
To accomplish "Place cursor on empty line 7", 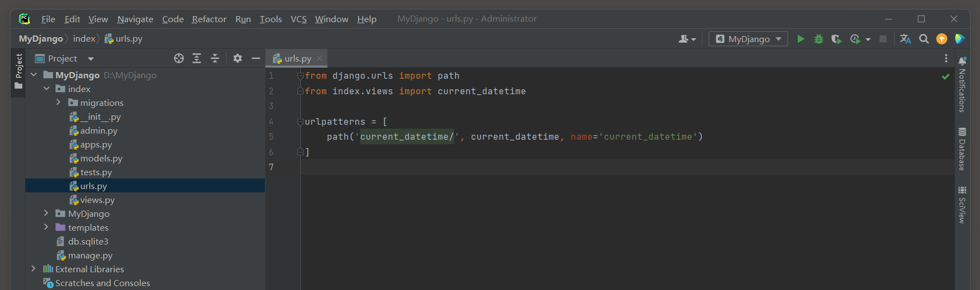I will coord(627,167).
